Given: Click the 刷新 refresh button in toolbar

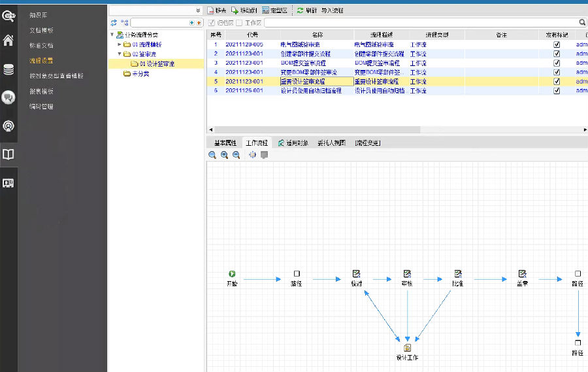Looking at the screenshot, I should coord(306,10).
